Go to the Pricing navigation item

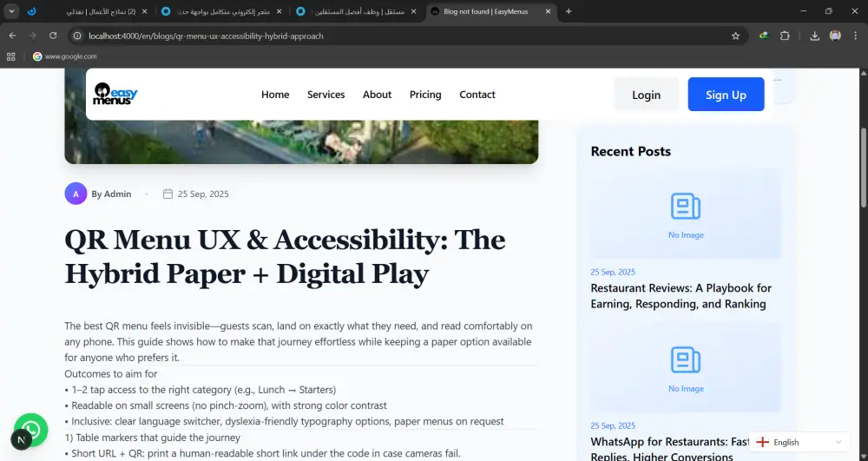(x=425, y=95)
